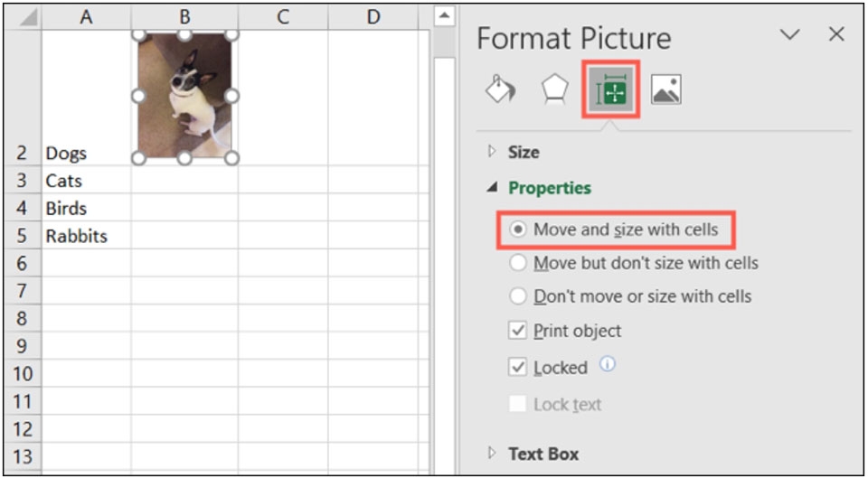Choose 'Move but don't size with cells'
This screenshot has height=478, width=868.
click(518, 263)
